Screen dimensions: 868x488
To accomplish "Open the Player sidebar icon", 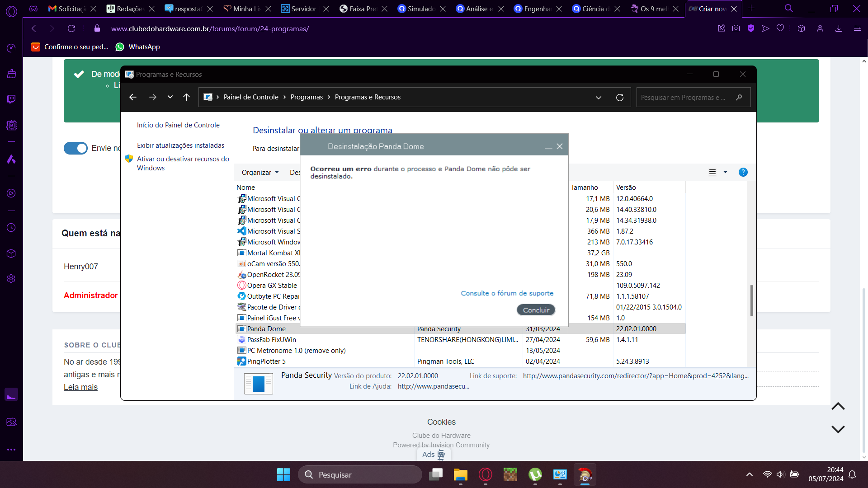I will coord(11,193).
